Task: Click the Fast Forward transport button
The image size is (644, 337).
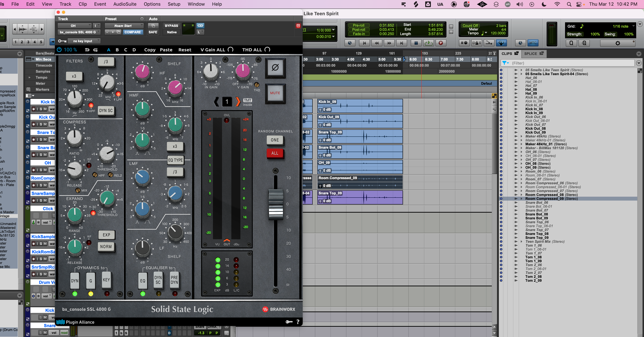Action: click(x=389, y=43)
